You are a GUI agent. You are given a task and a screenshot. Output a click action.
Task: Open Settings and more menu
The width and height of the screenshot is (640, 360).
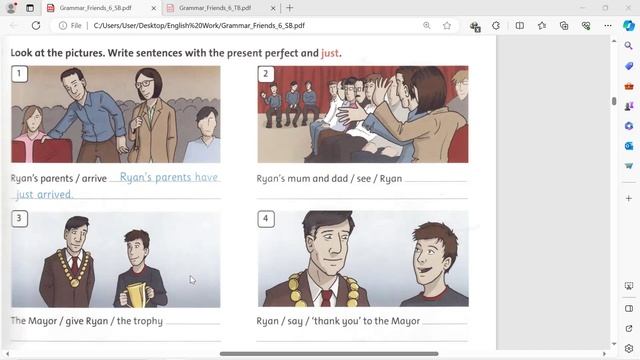[x=608, y=25]
